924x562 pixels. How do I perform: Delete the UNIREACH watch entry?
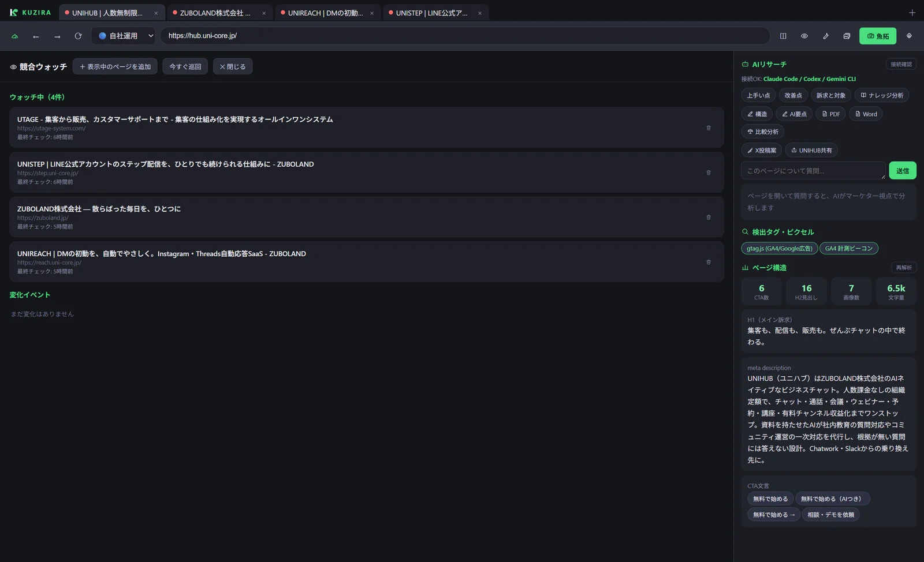pyautogui.click(x=709, y=262)
